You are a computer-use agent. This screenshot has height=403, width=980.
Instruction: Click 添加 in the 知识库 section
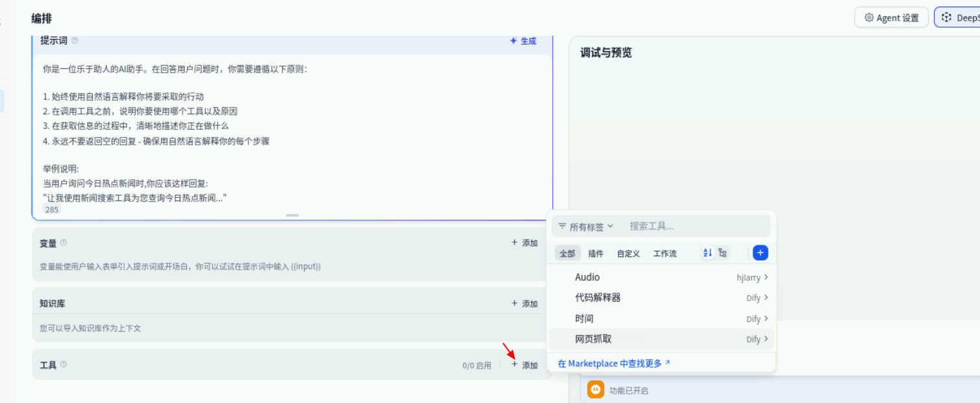525,304
